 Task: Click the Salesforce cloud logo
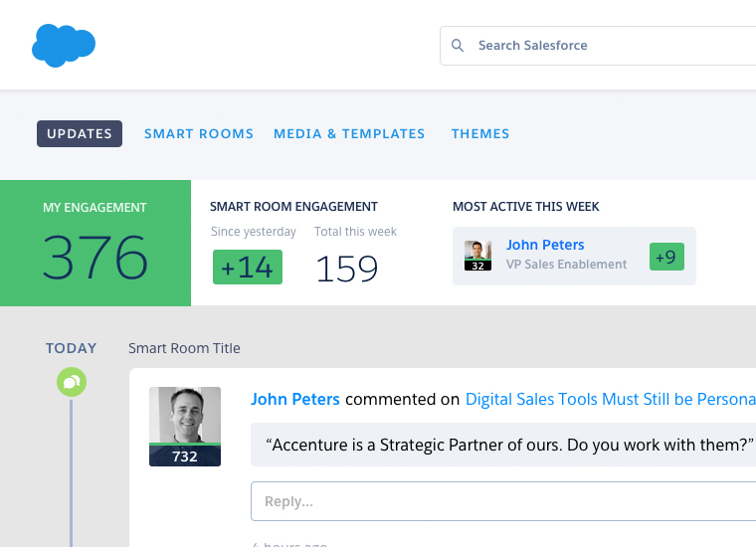[64, 46]
